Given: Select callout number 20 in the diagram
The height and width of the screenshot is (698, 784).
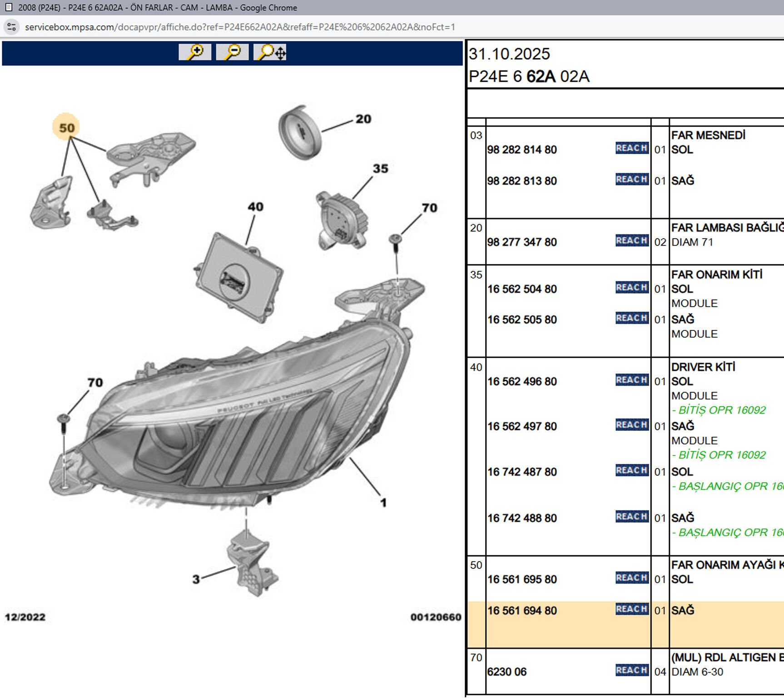Looking at the screenshot, I should (x=363, y=119).
